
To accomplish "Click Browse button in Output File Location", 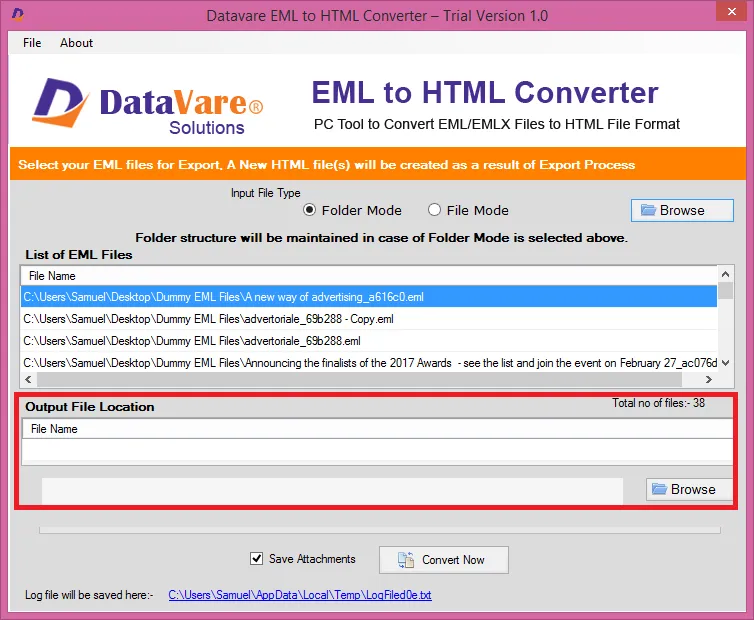I will pos(689,489).
